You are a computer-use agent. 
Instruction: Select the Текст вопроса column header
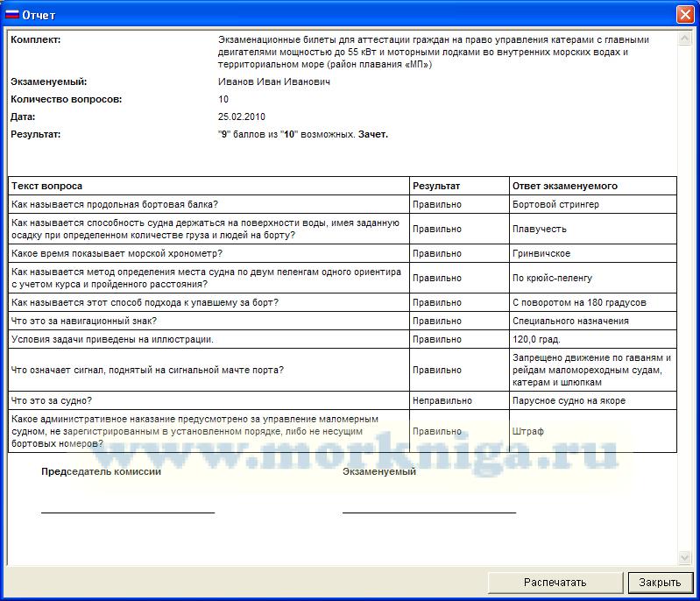pyautogui.click(x=47, y=186)
